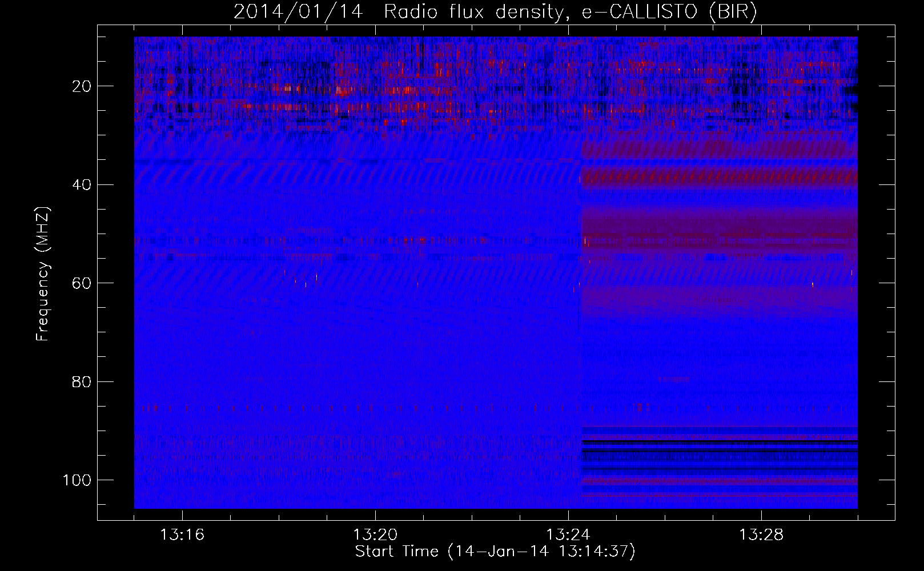Click the 13:20 time tick label
This screenshot has height=571, width=924.
coord(375,535)
